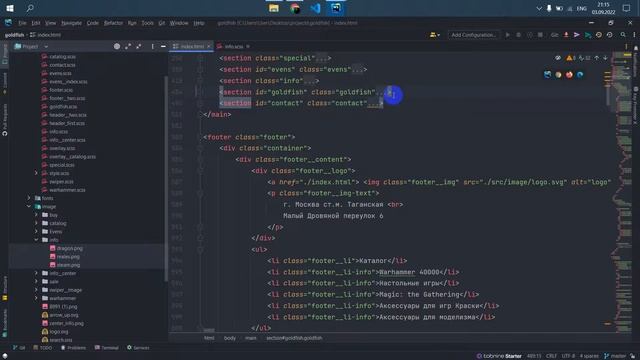Open Chrome from Windows taskbar

click(295, 8)
